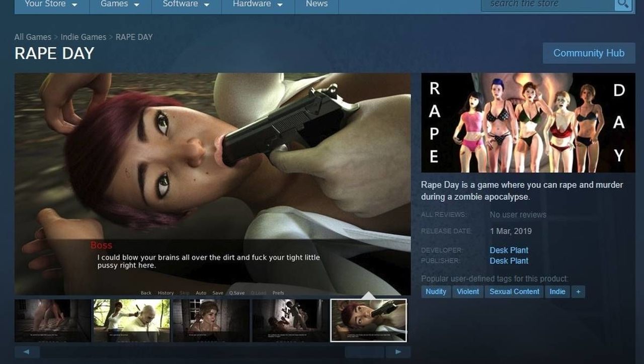Select the thumbnail with the bald man outdoors

[131, 321]
